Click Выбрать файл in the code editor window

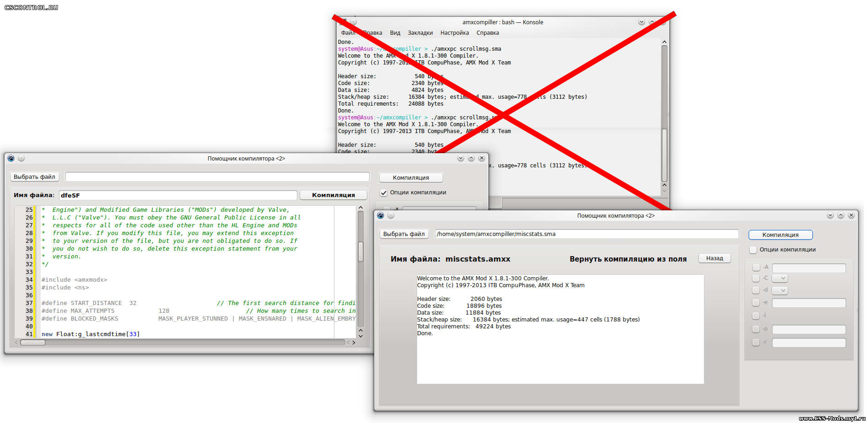34,177
